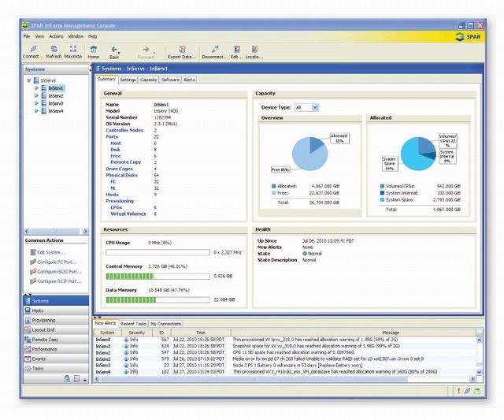Click the Forward arrow icon
The width and height of the screenshot is (504, 420).
click(146, 49)
